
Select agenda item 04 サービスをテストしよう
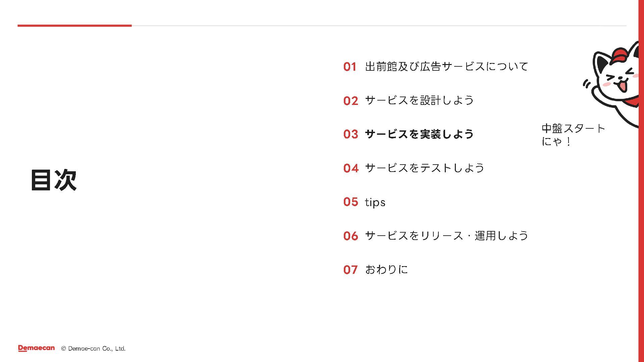414,168
